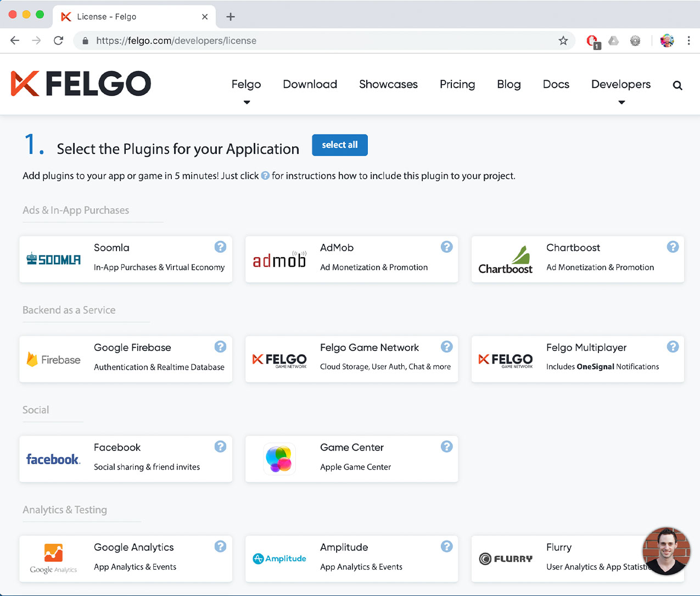Select the Felgo Multiplayer plugin card
The height and width of the screenshot is (596, 700).
coord(578,359)
